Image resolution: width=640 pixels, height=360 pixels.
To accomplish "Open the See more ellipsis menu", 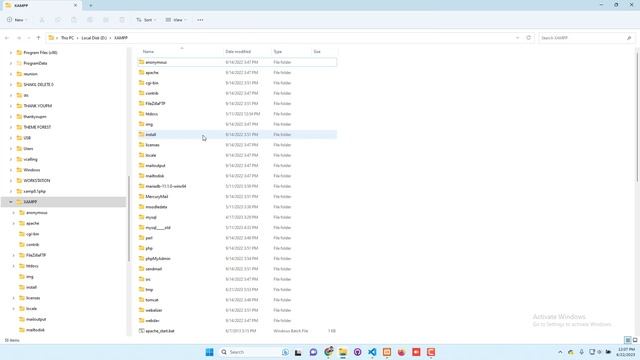I will (x=200, y=20).
